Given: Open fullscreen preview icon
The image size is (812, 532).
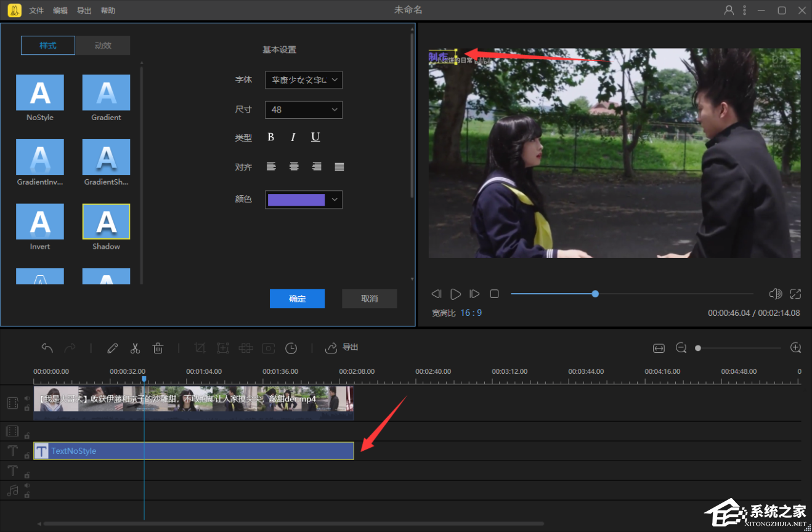Looking at the screenshot, I should coord(795,294).
